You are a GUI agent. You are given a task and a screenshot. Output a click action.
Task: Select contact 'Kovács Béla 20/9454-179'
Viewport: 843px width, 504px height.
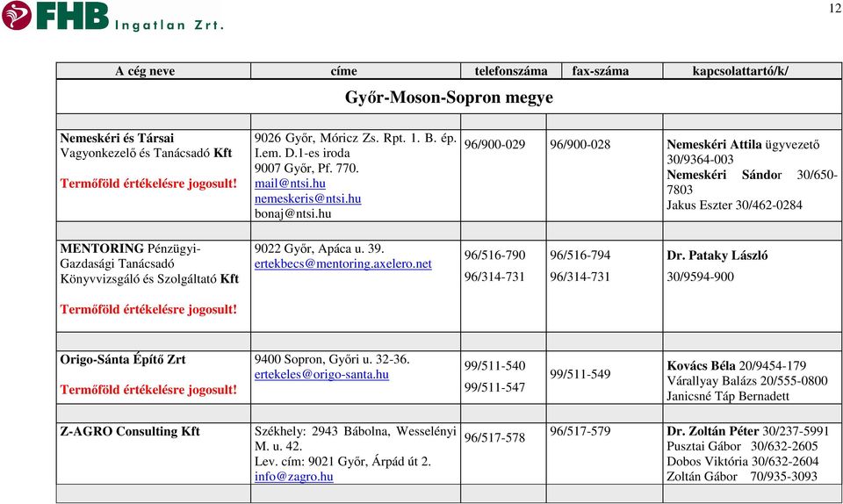pos(736,366)
